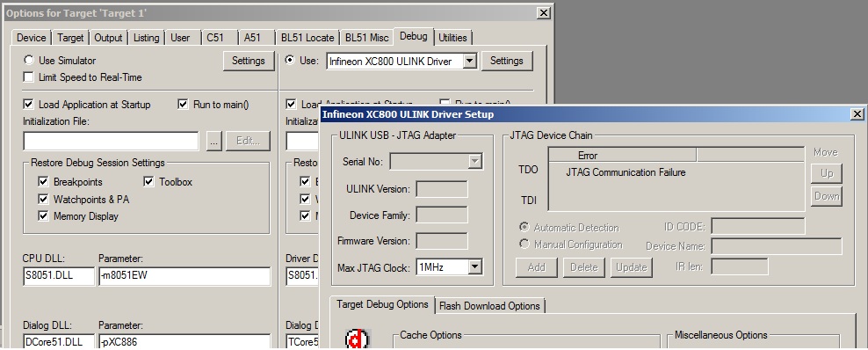
Task: Switch to Flash Download Options tab
Action: coord(489,306)
